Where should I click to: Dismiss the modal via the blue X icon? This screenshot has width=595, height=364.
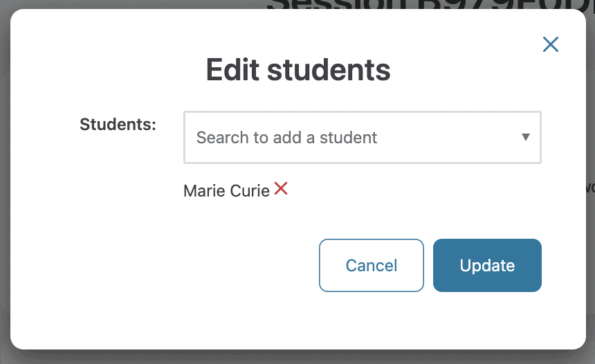pyautogui.click(x=550, y=44)
